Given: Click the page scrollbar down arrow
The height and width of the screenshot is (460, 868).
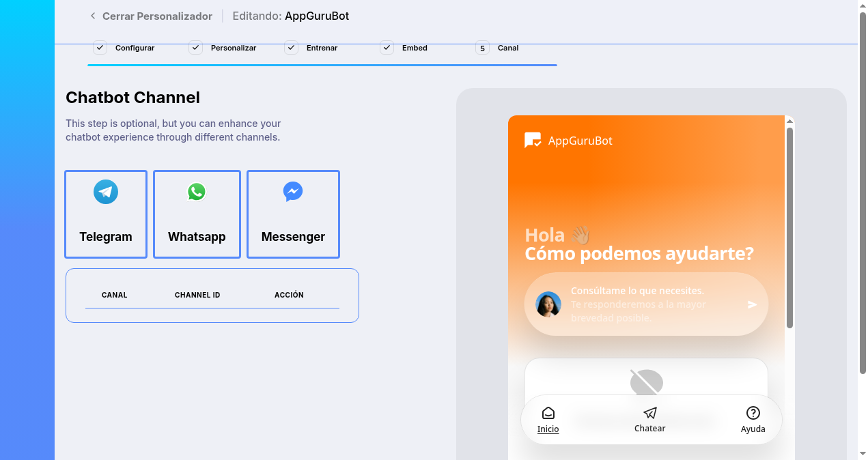Looking at the screenshot, I should (863, 454).
